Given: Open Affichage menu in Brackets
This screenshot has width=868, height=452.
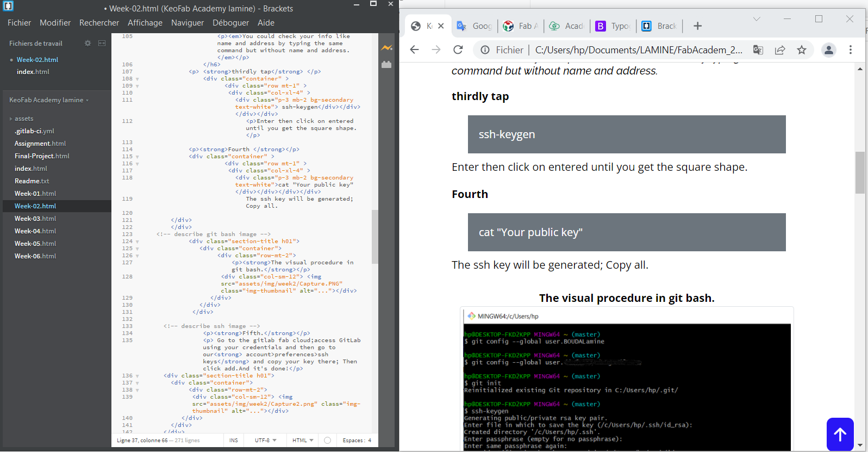Looking at the screenshot, I should 145,23.
